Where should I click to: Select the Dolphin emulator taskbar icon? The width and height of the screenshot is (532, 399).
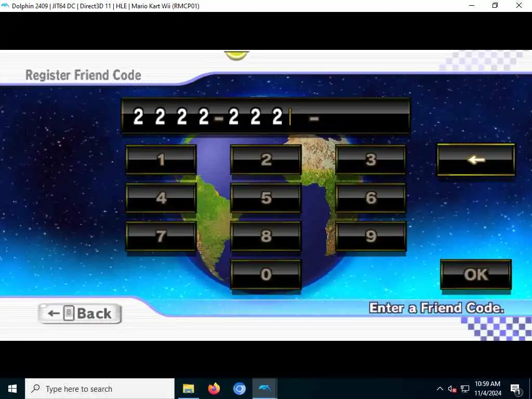coord(264,389)
